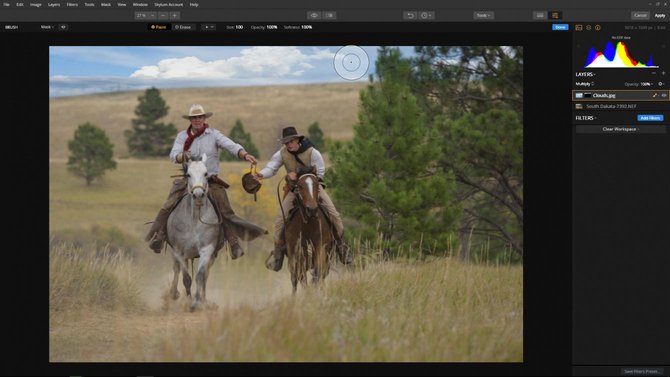Toggle the info panel icon
Viewport: 670px width, 377px height.
[x=598, y=27]
